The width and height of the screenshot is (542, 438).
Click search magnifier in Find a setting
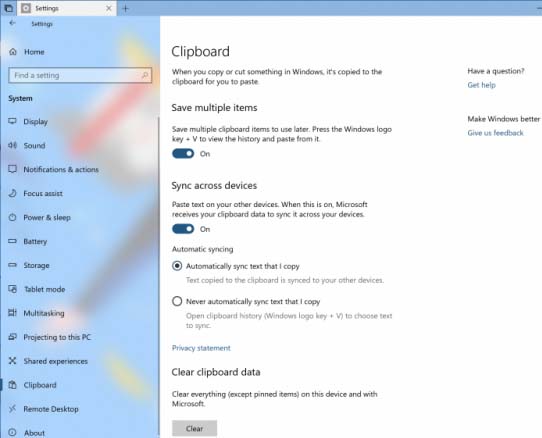click(x=145, y=75)
